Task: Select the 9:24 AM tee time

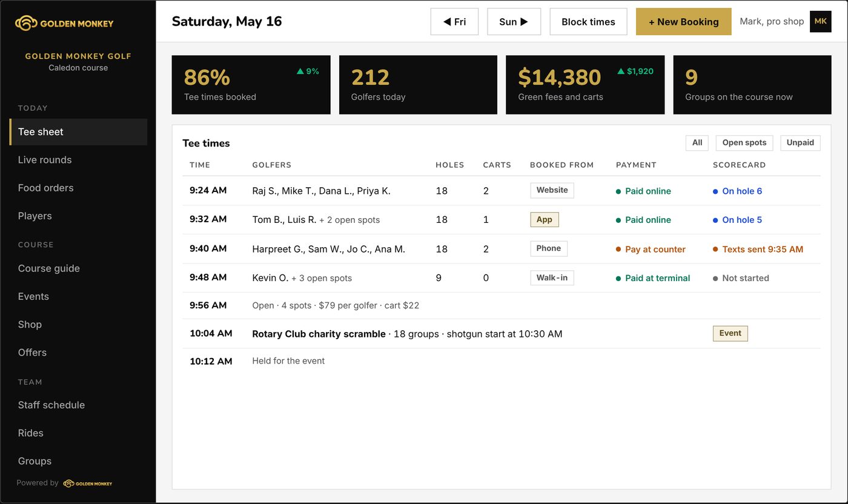Action: (502, 191)
